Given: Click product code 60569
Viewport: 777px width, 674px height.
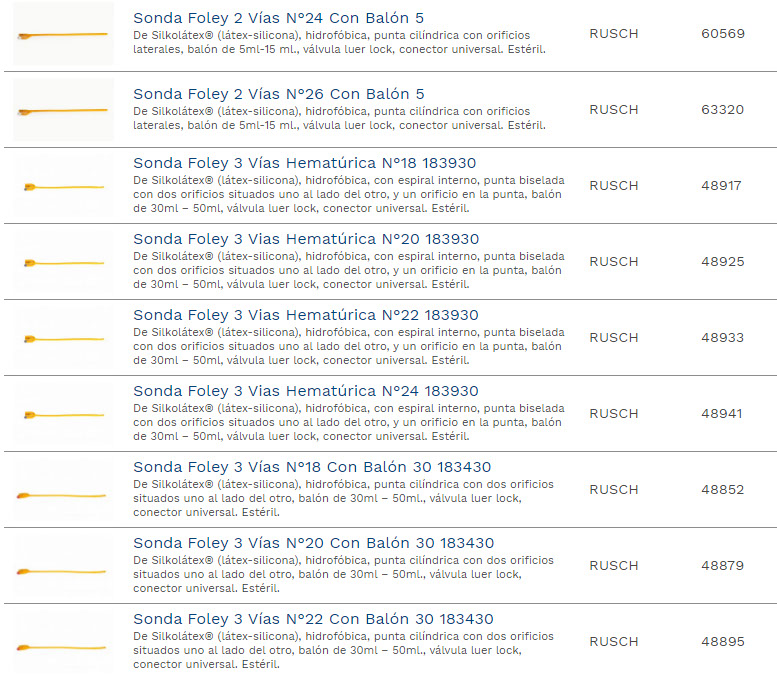Looking at the screenshot, I should (x=722, y=34).
